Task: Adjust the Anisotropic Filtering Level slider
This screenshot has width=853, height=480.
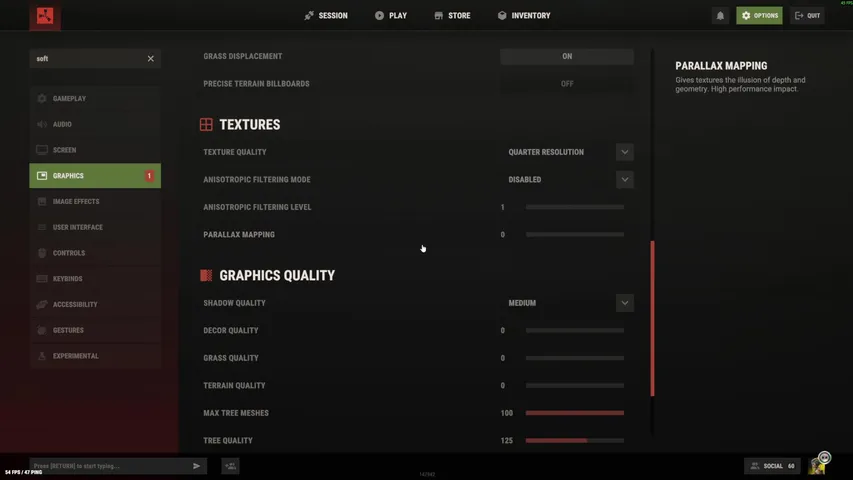Action: [x=574, y=207]
